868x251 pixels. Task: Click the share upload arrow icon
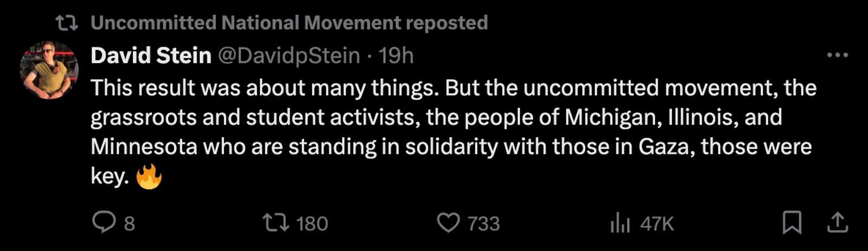coord(838,222)
